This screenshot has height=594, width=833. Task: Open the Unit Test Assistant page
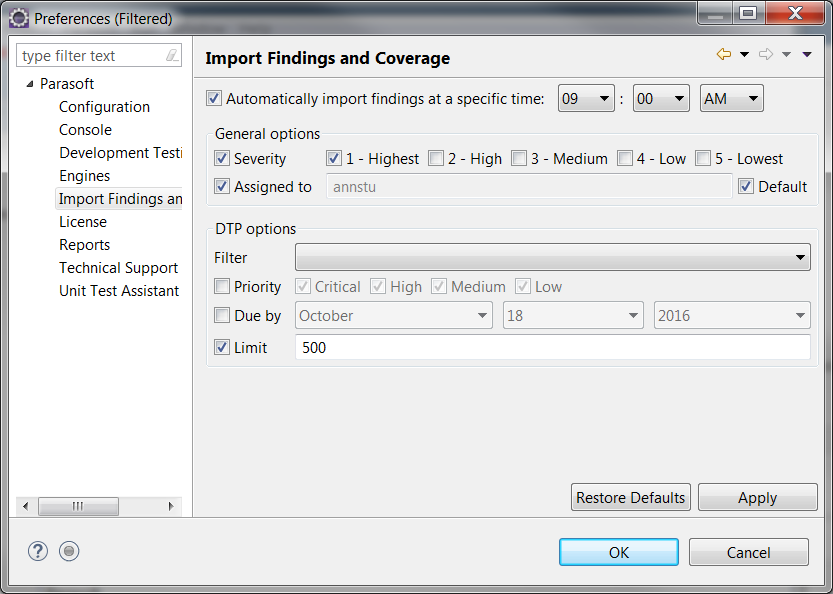click(x=119, y=291)
